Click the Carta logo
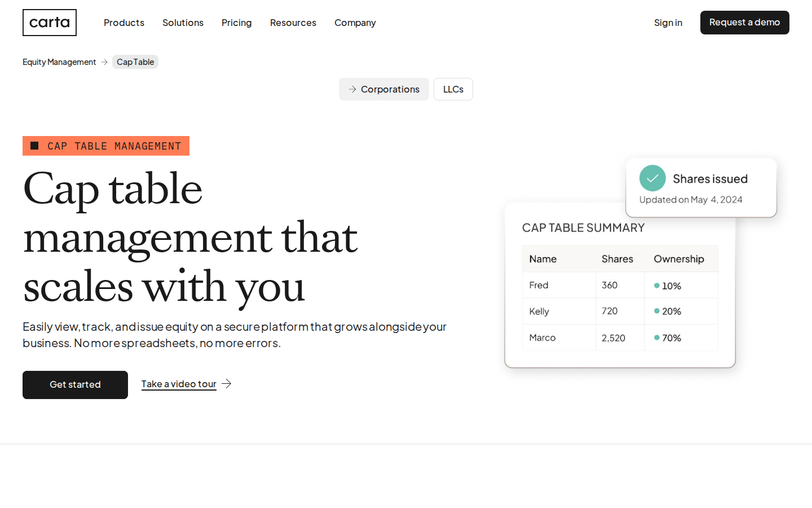Viewport: 812px width, 508px height. [50, 23]
